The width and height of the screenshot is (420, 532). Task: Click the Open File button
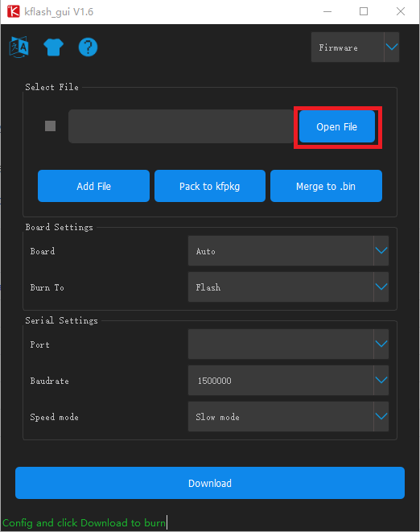coord(337,126)
